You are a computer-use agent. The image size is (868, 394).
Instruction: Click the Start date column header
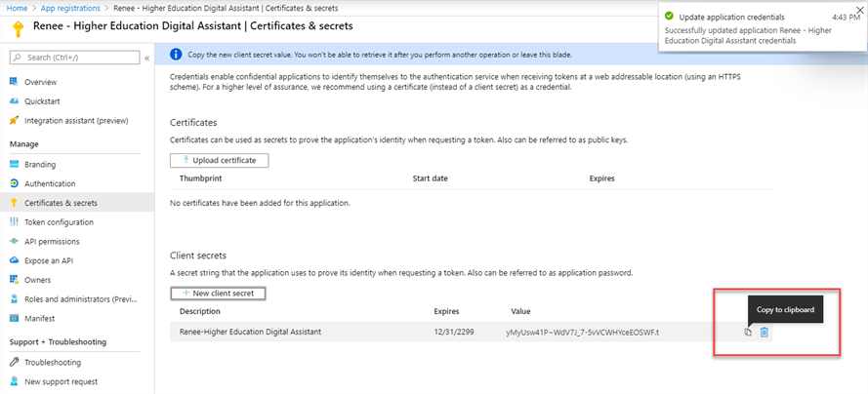[x=431, y=178]
